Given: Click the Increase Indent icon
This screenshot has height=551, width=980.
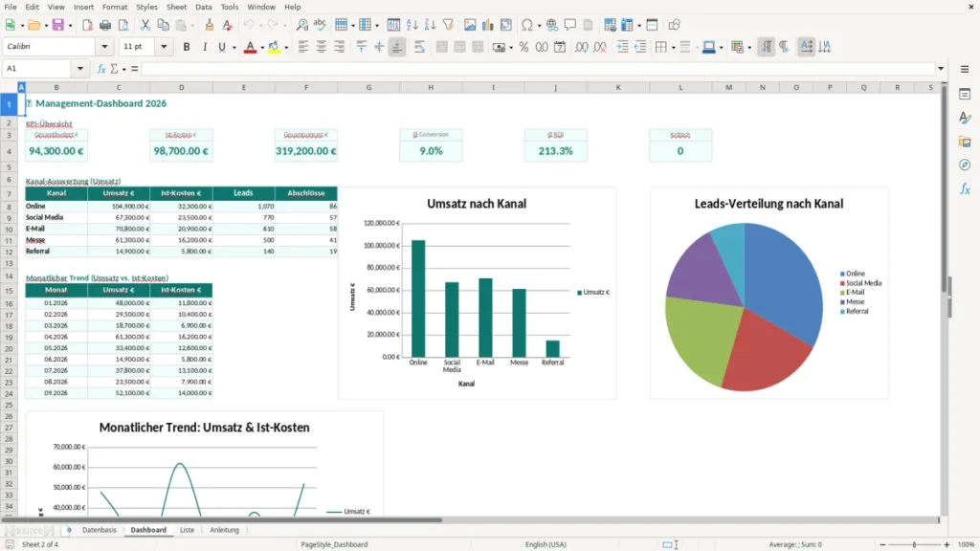Looking at the screenshot, I should [622, 47].
